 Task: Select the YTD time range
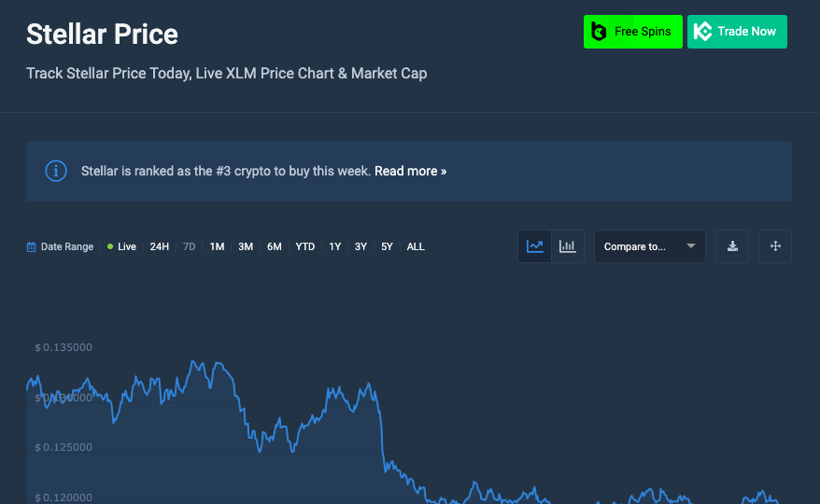pyautogui.click(x=304, y=246)
